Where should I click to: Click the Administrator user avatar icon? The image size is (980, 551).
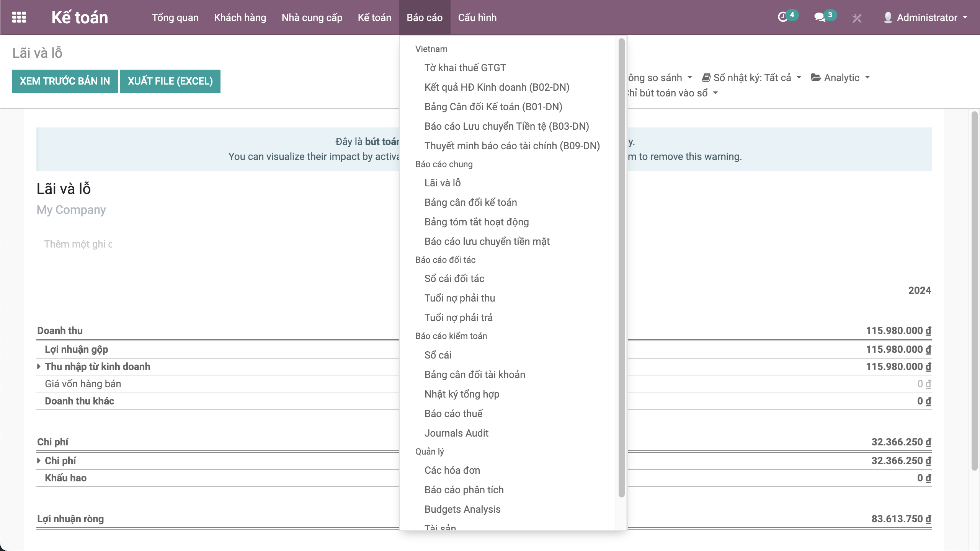(888, 18)
